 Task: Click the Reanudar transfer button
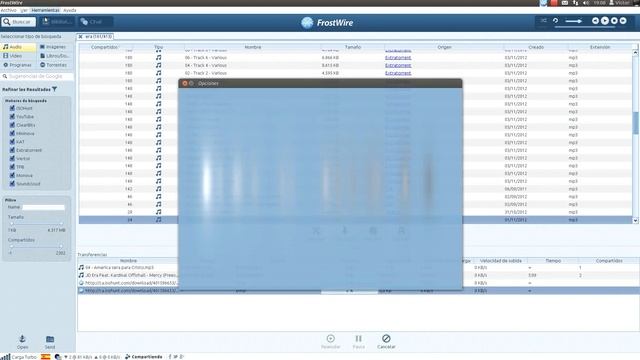331,342
